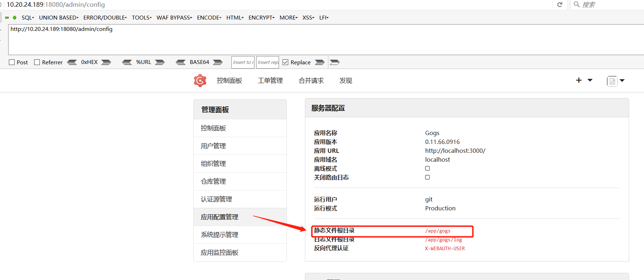Screen dimensions: 644x280
Task: Select 控制面板 in the admin sidebar
Action: (x=240, y=128)
